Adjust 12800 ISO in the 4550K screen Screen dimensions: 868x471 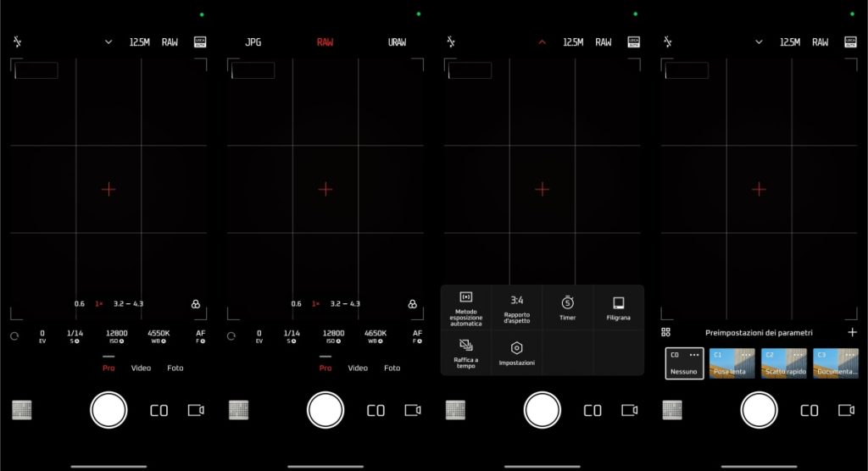(117, 336)
